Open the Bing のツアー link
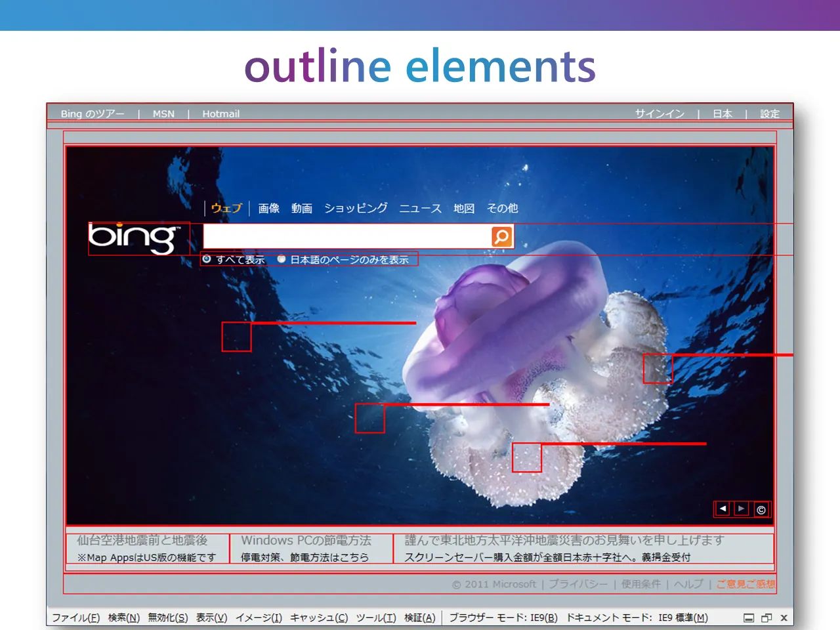 [x=93, y=114]
